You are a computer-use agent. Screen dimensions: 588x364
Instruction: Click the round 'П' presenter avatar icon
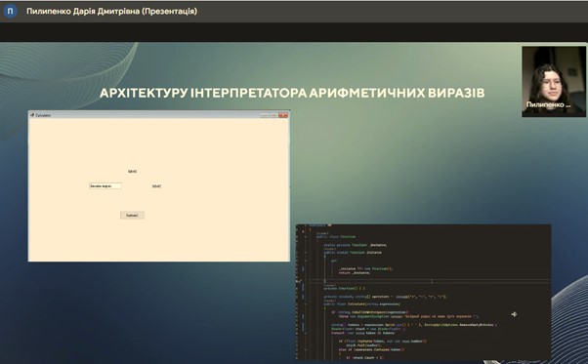click(x=10, y=11)
